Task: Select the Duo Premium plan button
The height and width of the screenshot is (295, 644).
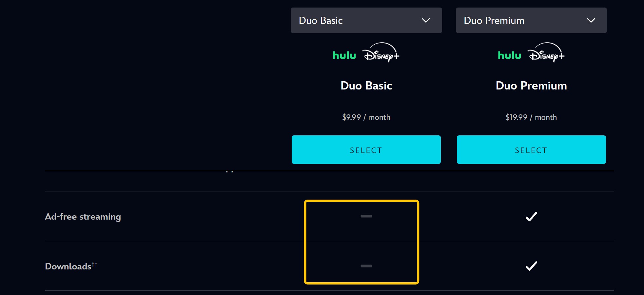Action: click(531, 149)
